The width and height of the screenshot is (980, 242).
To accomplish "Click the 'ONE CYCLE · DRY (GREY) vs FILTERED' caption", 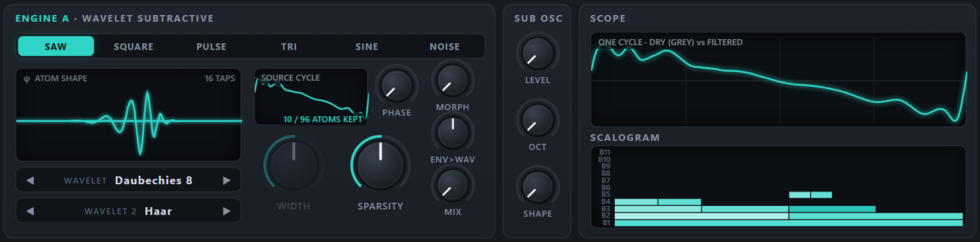I will click(670, 42).
